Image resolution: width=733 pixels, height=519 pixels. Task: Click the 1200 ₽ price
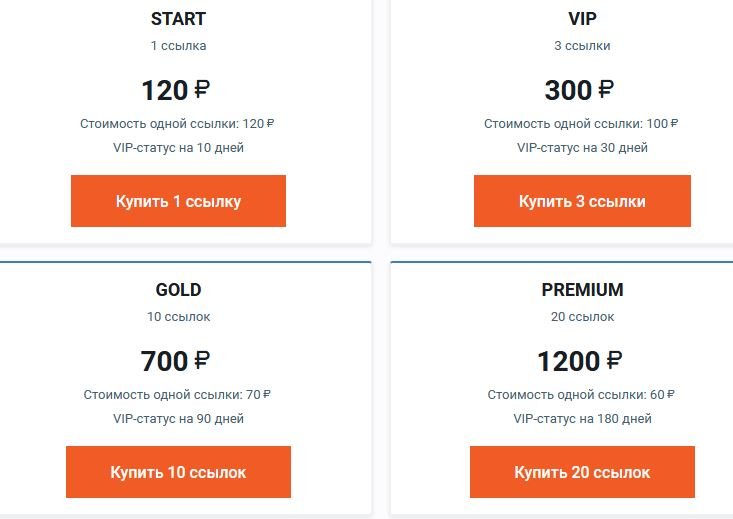580,361
